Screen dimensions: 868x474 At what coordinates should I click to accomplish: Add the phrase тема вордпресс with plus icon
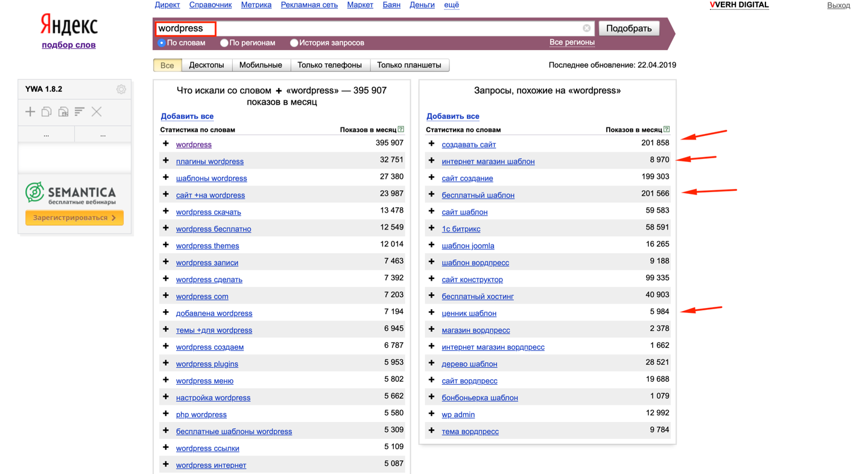point(431,431)
